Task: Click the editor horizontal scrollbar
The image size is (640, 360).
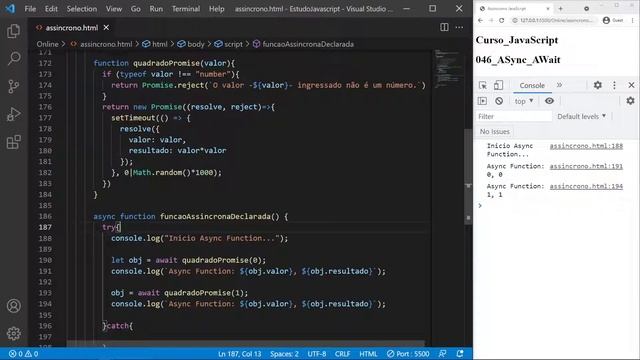Action: pos(245,343)
